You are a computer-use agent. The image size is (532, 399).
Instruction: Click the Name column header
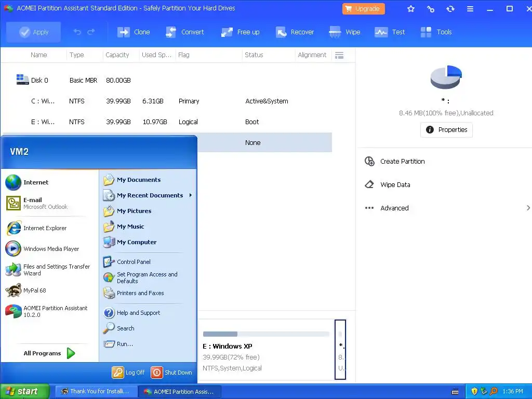pos(38,55)
